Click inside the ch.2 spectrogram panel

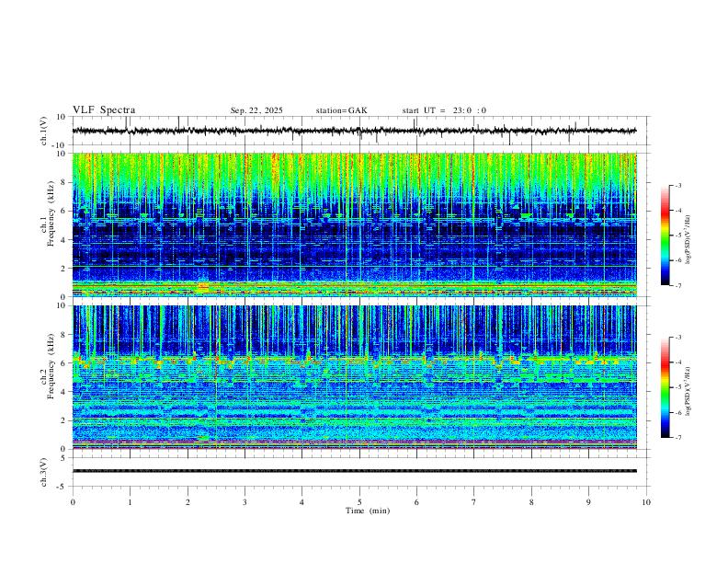(x=354, y=377)
